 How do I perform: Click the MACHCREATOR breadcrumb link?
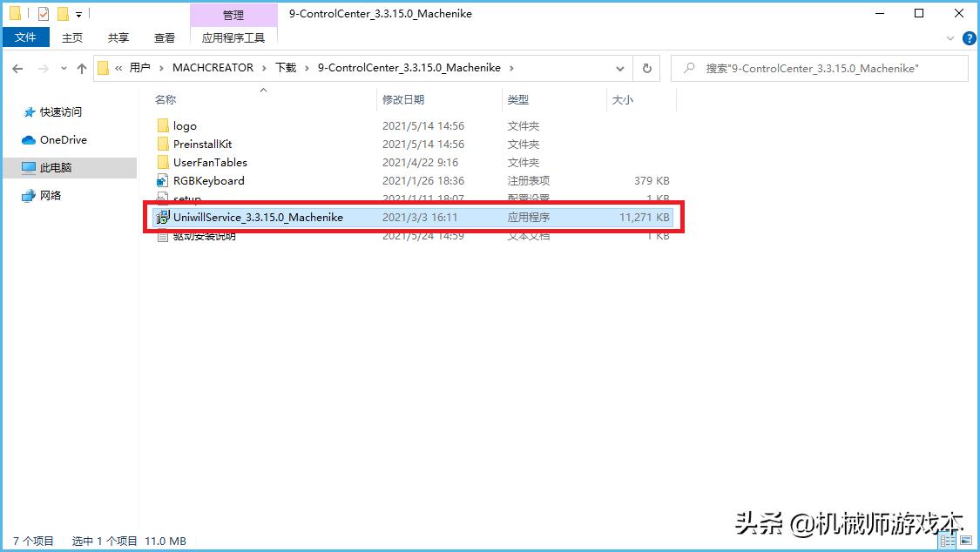point(213,67)
